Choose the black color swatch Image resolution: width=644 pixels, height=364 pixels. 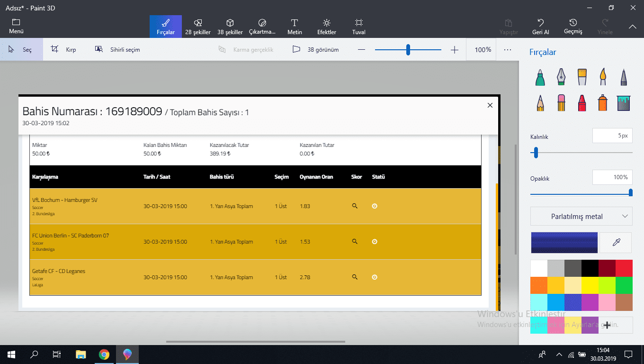[x=590, y=268]
